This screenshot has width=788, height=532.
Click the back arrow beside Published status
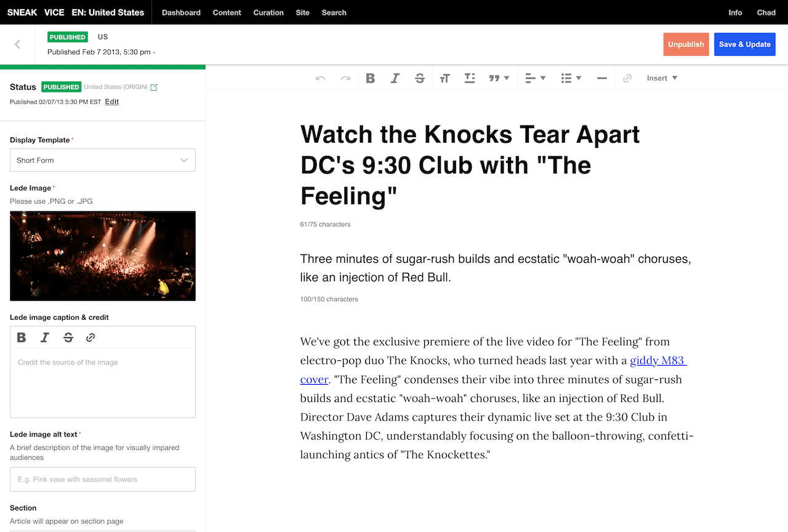point(17,44)
